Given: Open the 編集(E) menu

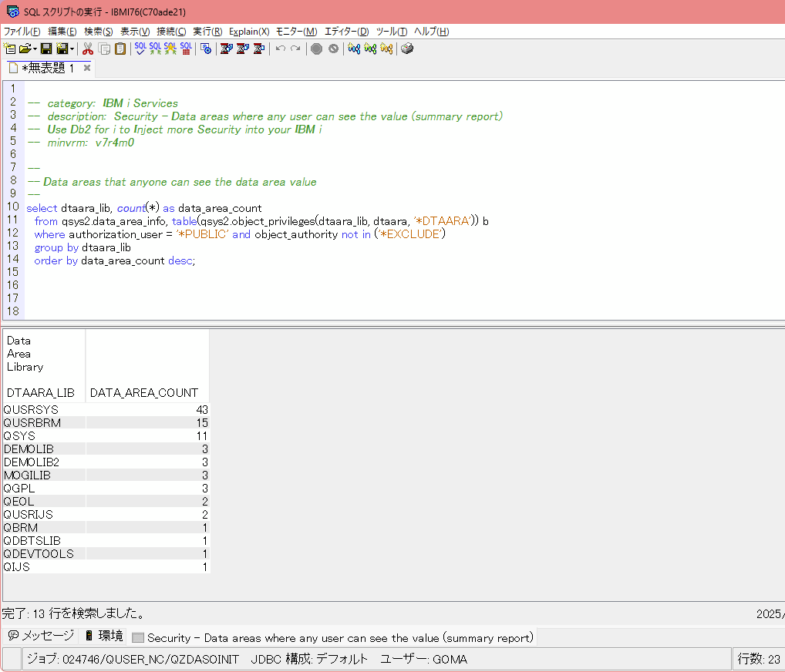Looking at the screenshot, I should click(62, 32).
